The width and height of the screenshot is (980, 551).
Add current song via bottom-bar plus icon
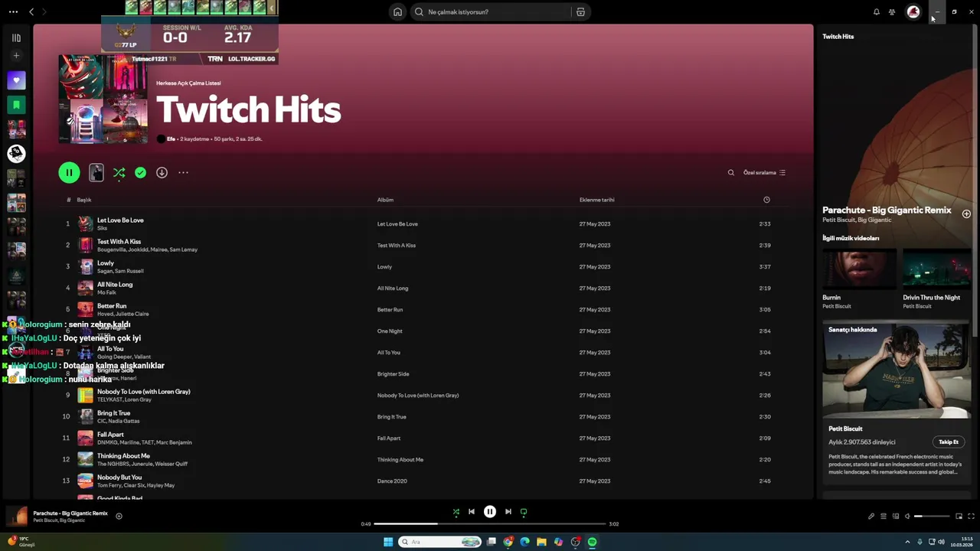[119, 517]
